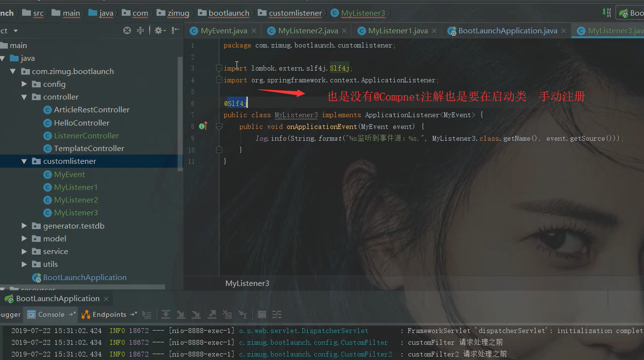Click the Spring Boot icon of BootLaunchApplication file
The width and height of the screenshot is (644, 360).
37,278
